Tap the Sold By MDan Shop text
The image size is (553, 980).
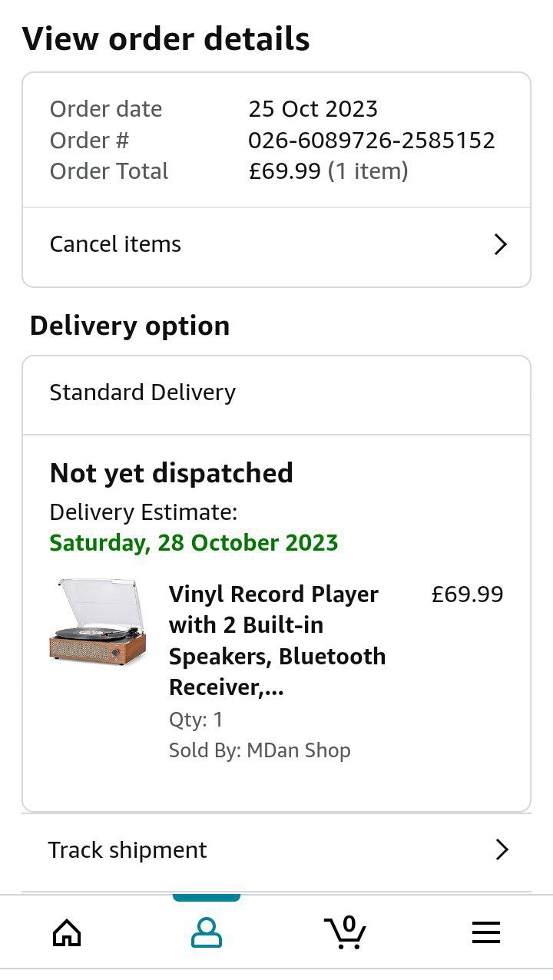(x=260, y=750)
